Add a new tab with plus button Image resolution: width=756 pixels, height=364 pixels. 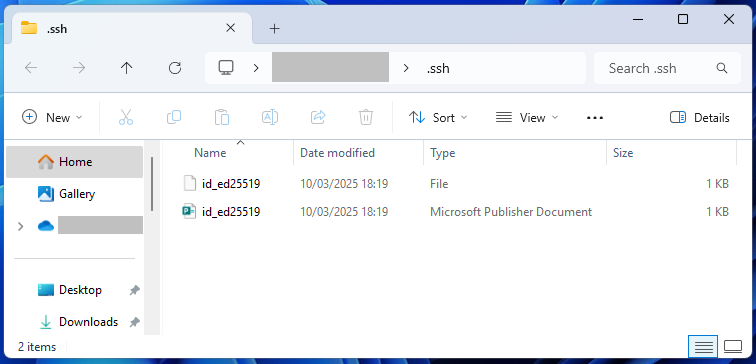pos(274,28)
